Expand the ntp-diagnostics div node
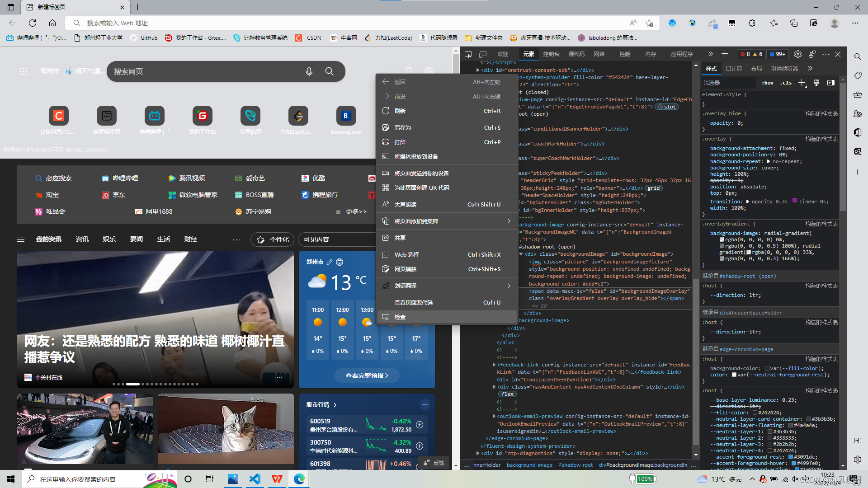Screen dimensions: 868x488 (x=478, y=453)
